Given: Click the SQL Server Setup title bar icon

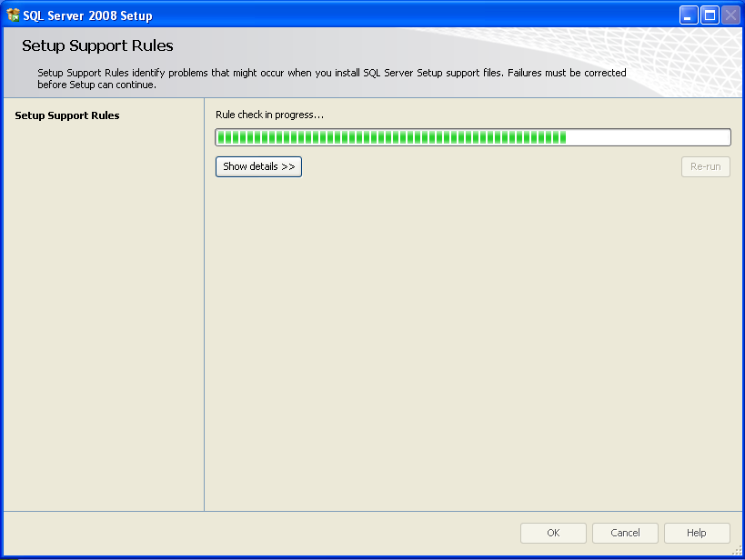Looking at the screenshot, I should coord(13,15).
